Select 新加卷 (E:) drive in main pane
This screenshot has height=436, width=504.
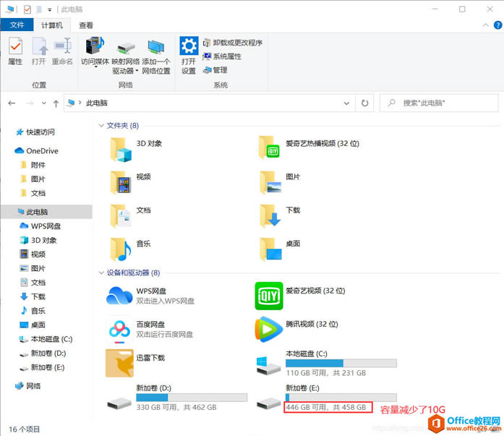(327, 398)
